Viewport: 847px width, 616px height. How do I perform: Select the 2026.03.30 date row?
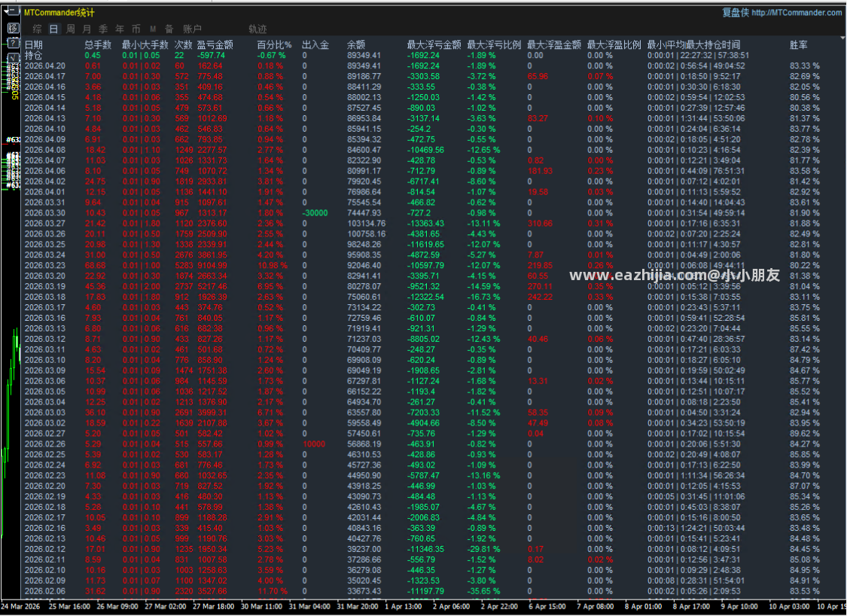pos(45,213)
